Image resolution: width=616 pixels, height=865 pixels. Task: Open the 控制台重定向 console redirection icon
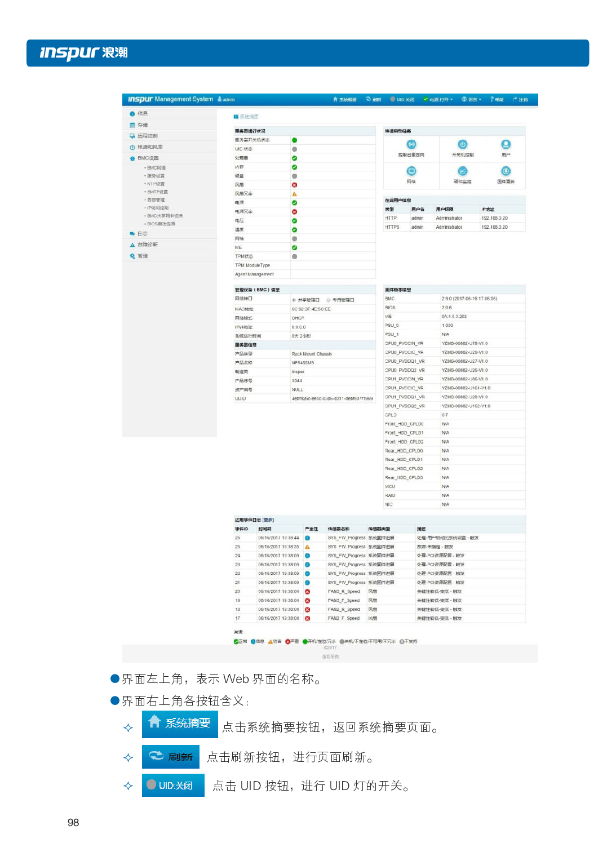[411, 145]
